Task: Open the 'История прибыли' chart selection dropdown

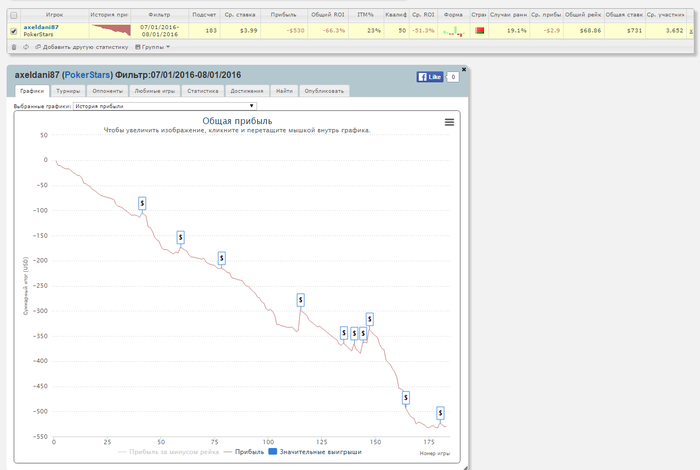Action: (x=165, y=106)
